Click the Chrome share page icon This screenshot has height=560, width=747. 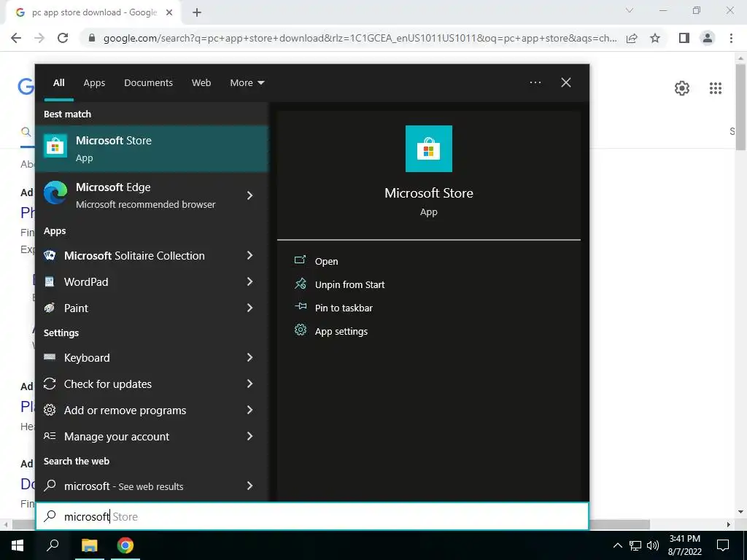(632, 38)
